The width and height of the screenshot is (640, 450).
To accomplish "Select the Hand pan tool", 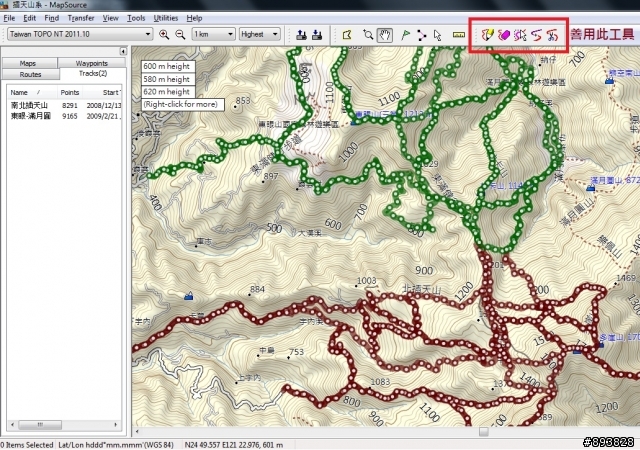I will click(384, 35).
